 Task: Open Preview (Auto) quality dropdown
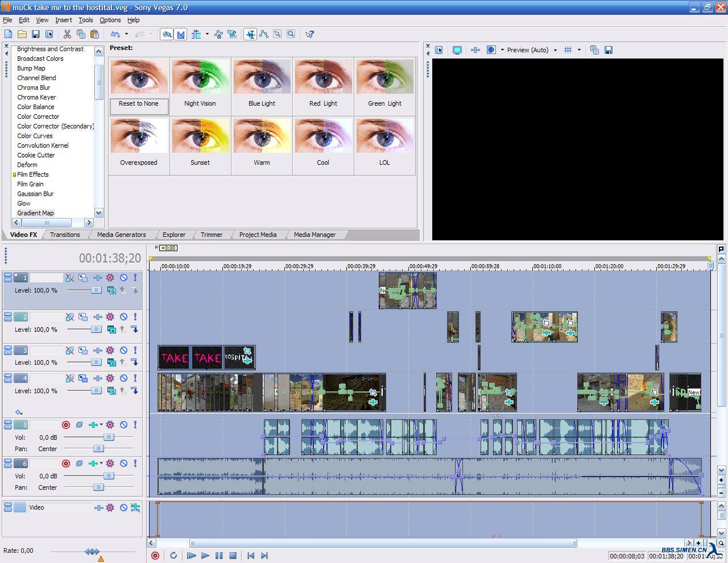point(555,50)
